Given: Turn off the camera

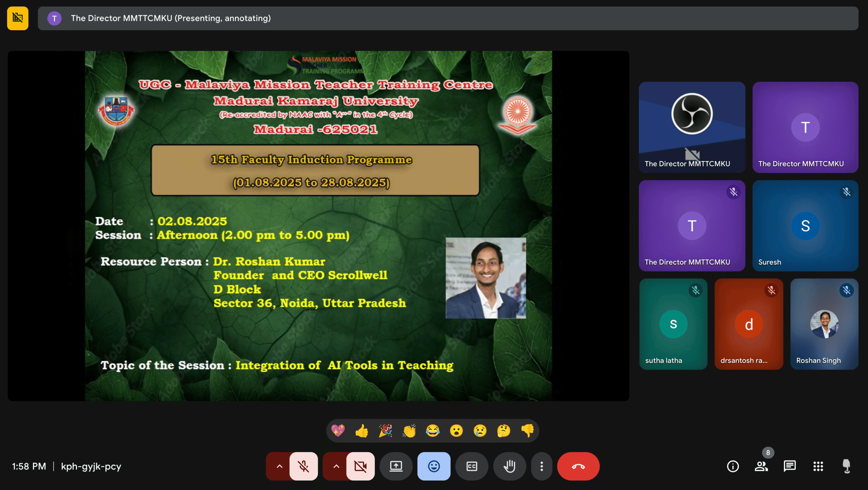Looking at the screenshot, I should 360,466.
